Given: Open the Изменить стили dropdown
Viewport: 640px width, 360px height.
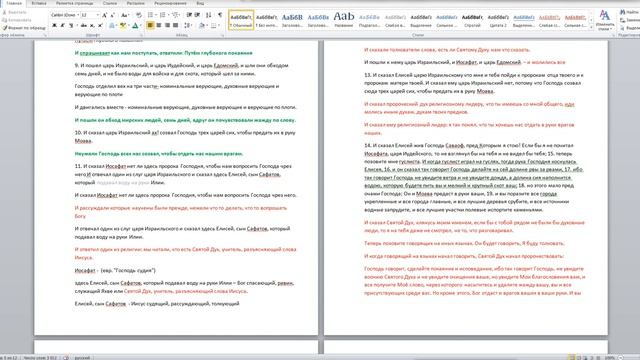Looking at the screenshot, I should click(604, 20).
